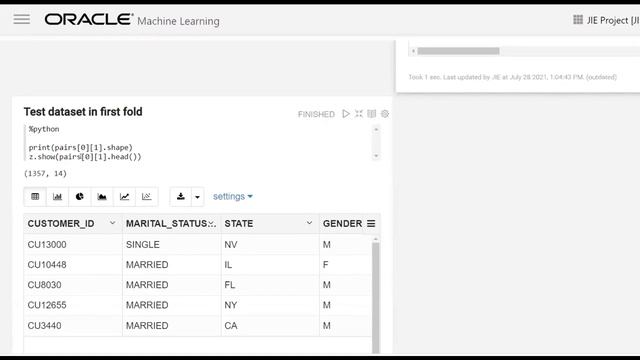The image size is (640, 360).
Task: Click the FINISHED status label
Action: pyautogui.click(x=316, y=114)
